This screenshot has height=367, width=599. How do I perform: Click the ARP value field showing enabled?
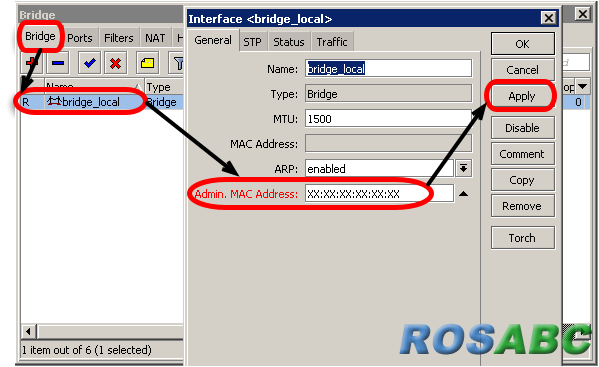[379, 168]
